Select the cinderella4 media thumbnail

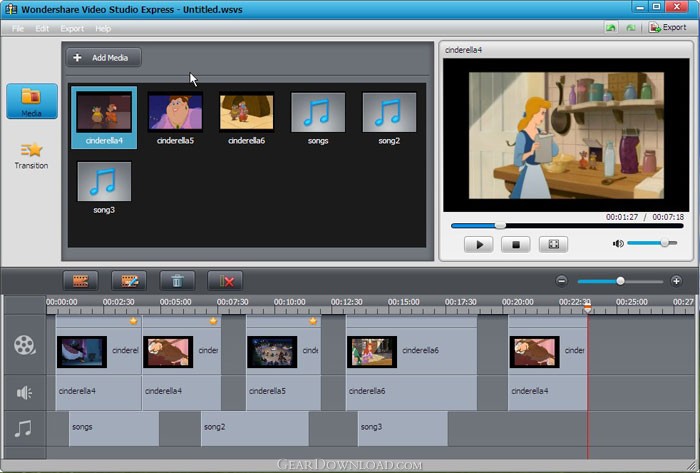(x=104, y=118)
